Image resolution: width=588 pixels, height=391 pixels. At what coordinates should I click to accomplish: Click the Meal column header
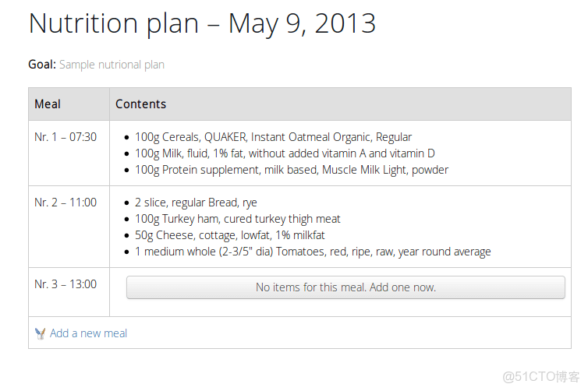pyautogui.click(x=48, y=104)
